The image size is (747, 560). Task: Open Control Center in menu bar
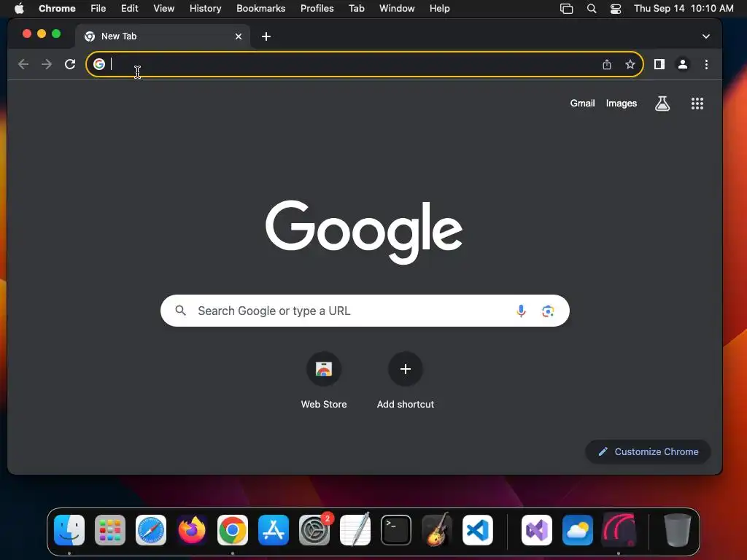tap(616, 9)
